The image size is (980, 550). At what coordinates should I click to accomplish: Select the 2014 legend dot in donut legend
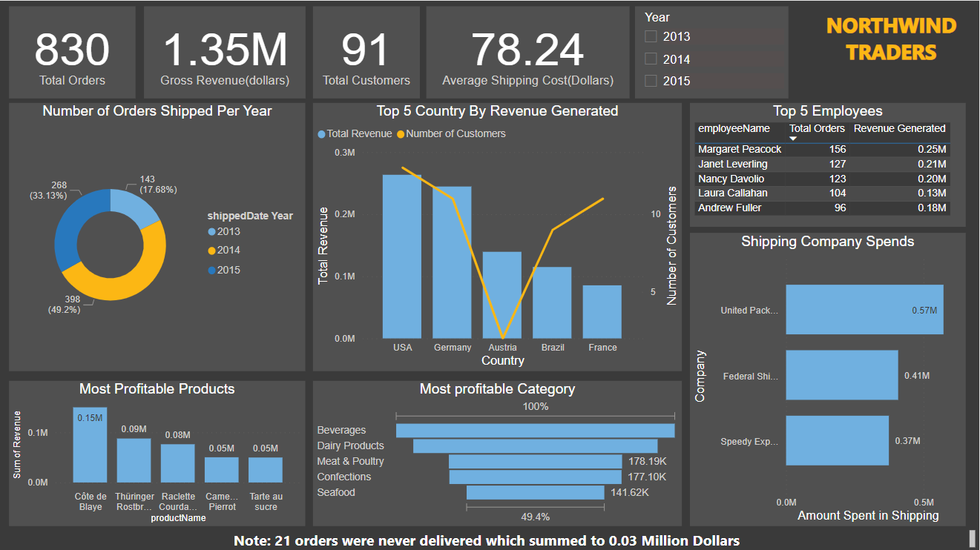[212, 251]
